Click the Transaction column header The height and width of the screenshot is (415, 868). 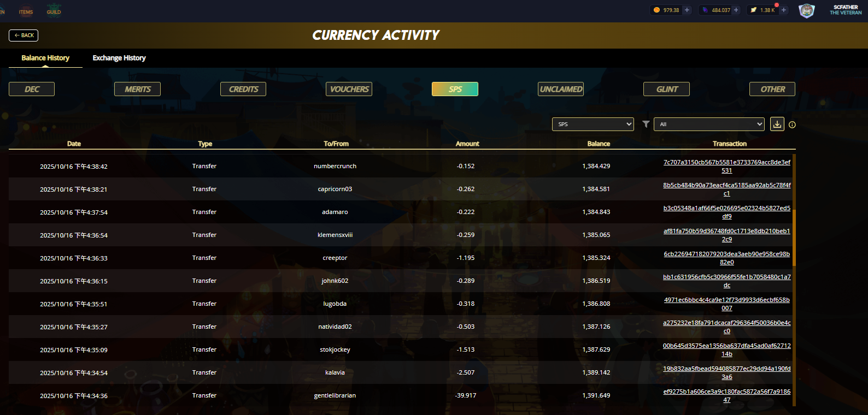point(730,144)
